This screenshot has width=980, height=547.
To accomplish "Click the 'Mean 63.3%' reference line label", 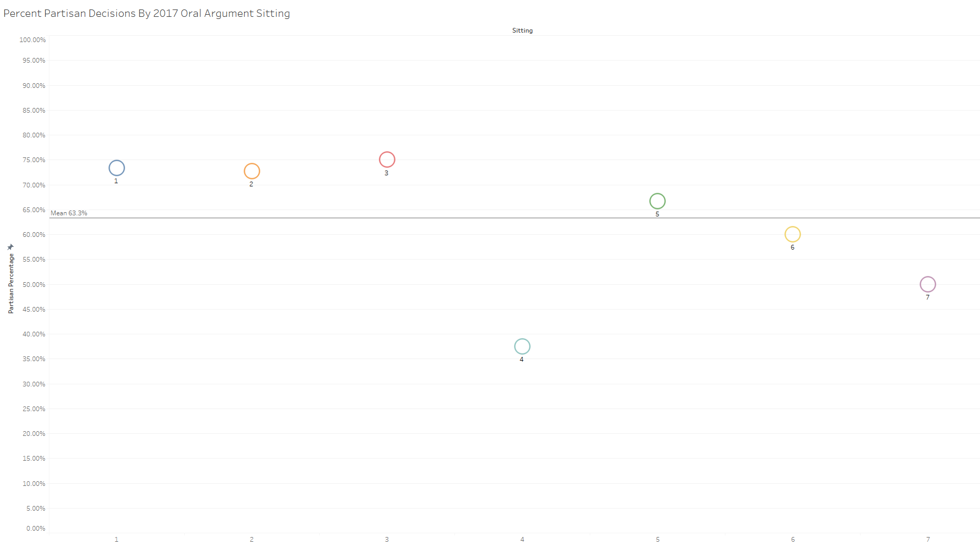I will coord(69,213).
